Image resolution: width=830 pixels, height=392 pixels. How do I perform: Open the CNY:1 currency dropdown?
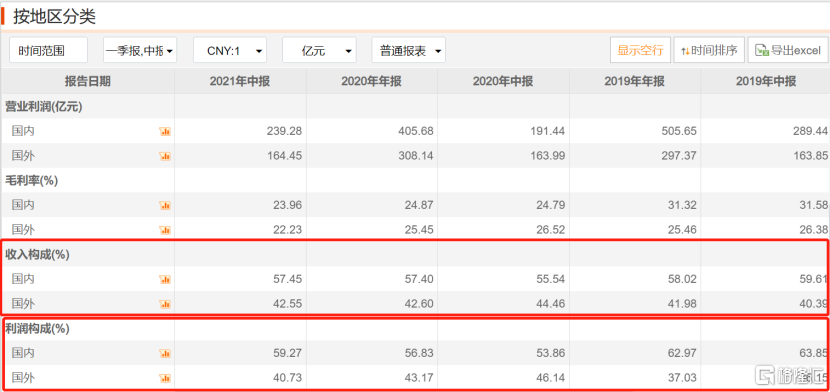coord(230,50)
